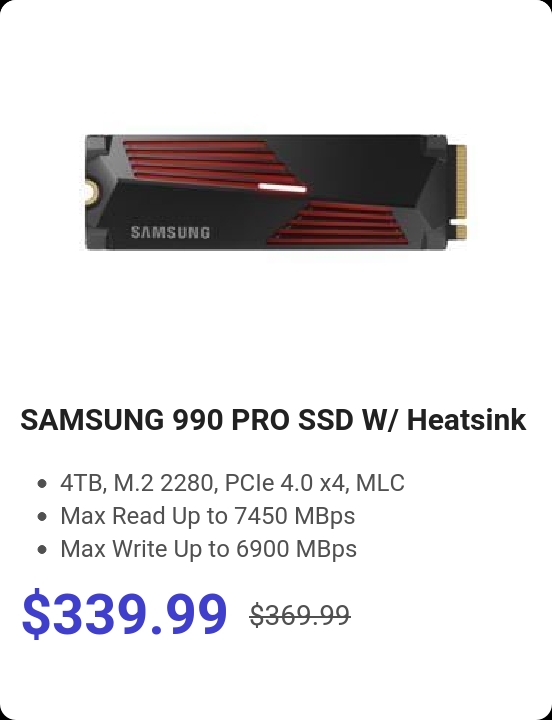Click the word Heatsink in the title
This screenshot has width=552, height=720.
[467, 419]
